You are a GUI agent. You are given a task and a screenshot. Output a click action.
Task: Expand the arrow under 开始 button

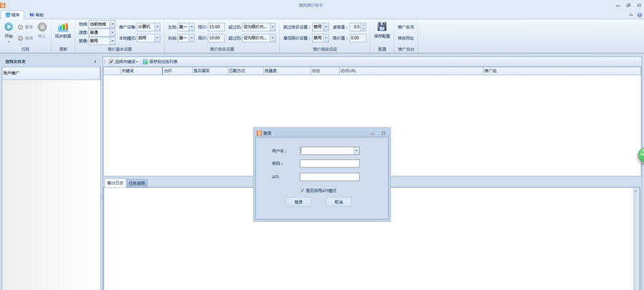tap(9, 42)
